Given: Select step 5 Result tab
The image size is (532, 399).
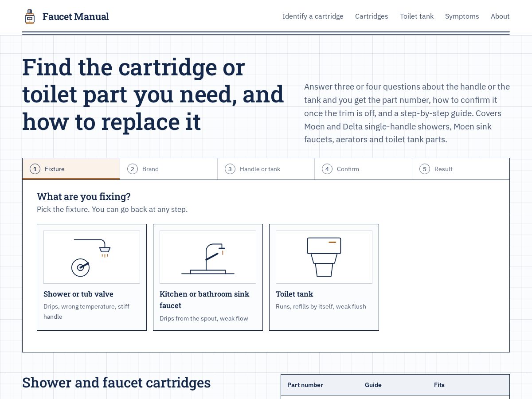Looking at the screenshot, I should click(461, 169).
